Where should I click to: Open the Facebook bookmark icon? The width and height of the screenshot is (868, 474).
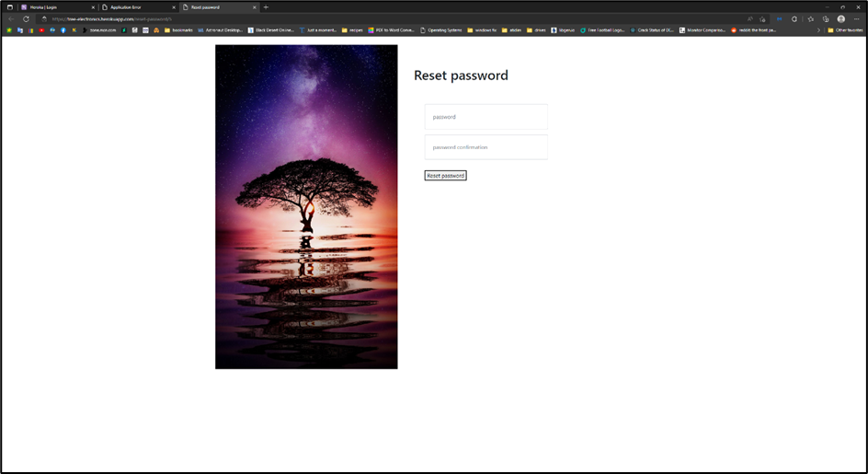pos(63,30)
